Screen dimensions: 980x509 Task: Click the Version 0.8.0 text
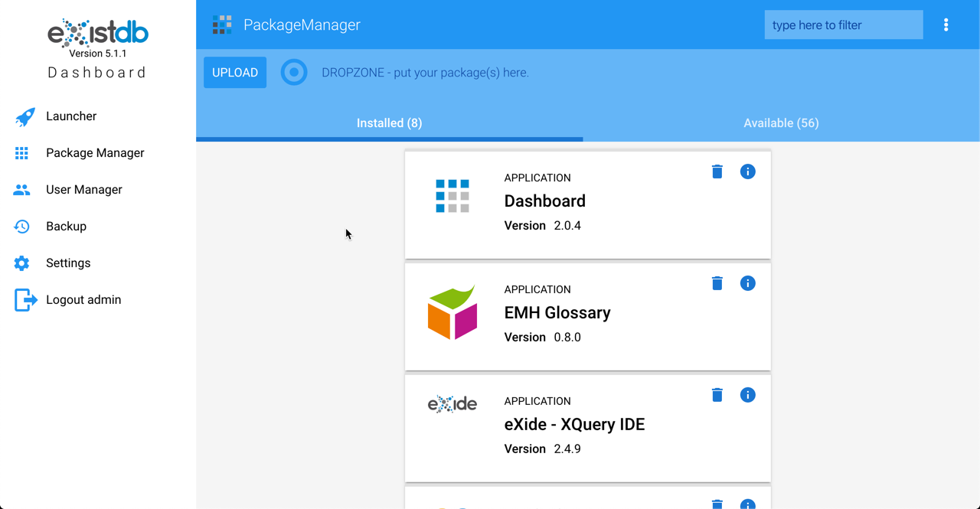pyautogui.click(x=543, y=338)
